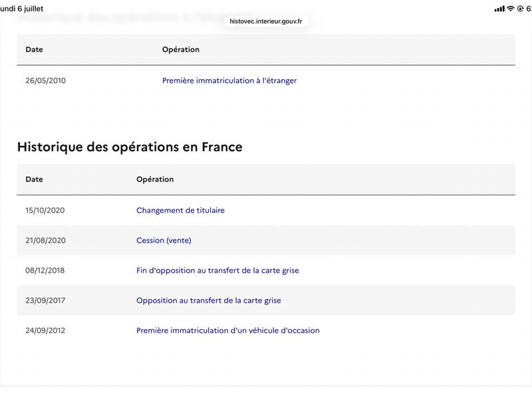Image resolution: width=532 pixels, height=399 pixels.
Task: Tap the cellular signal bars icon
Action: click(499, 9)
